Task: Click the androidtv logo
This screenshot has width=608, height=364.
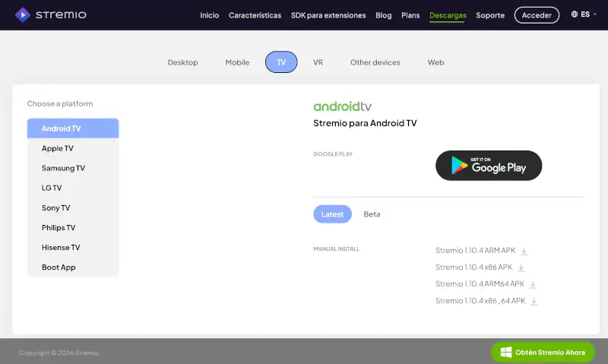Action: [x=343, y=106]
